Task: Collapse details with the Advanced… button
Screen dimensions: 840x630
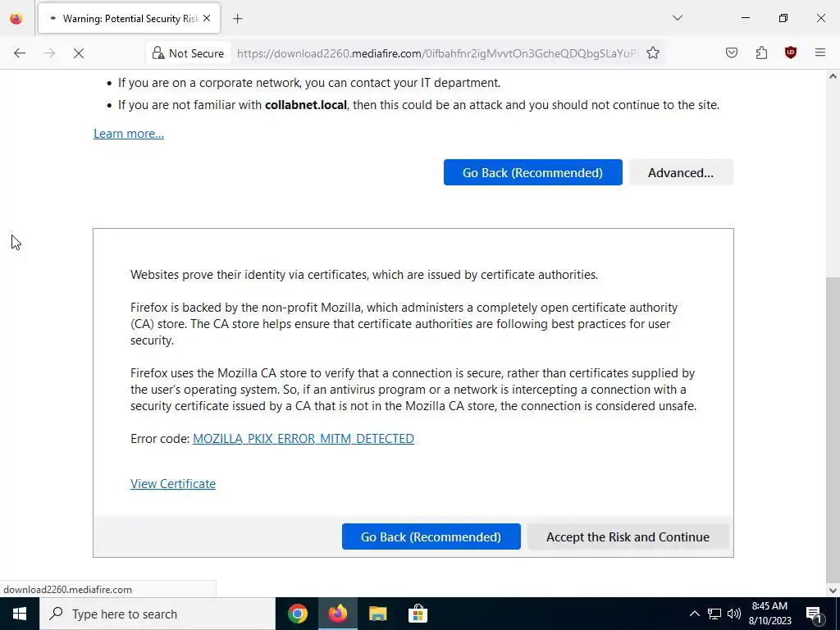Action: [x=681, y=172]
